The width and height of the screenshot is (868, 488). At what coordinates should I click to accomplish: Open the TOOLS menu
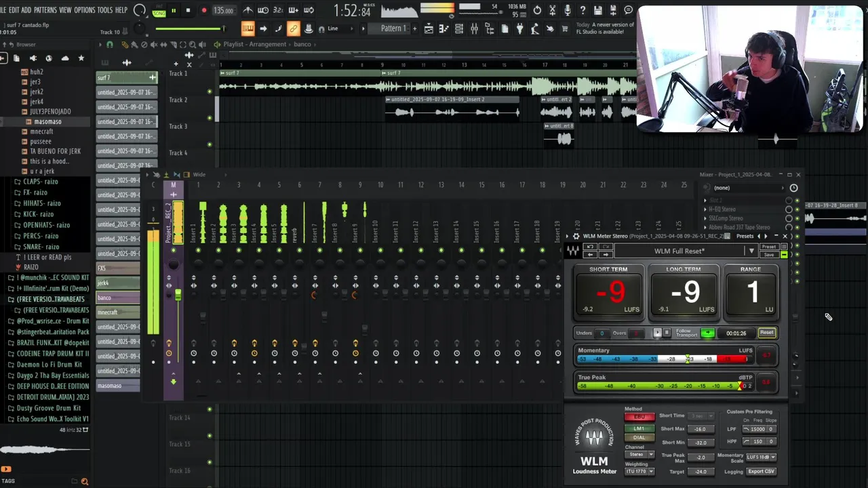click(x=105, y=10)
